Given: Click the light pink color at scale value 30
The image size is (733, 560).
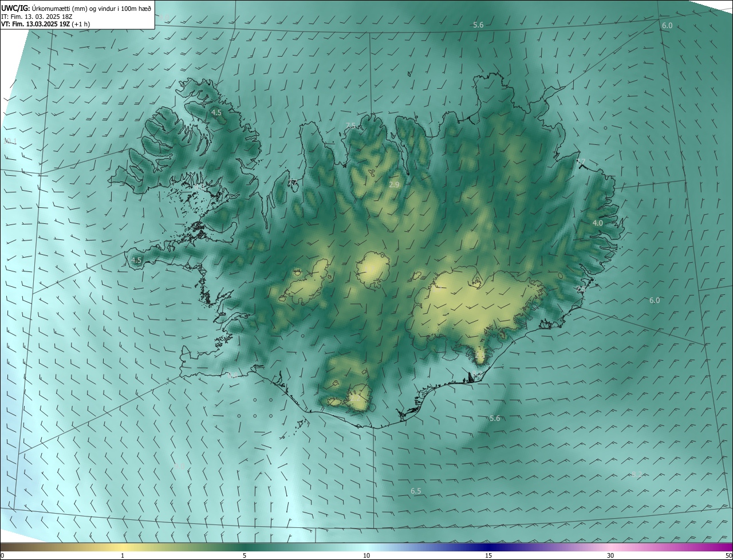Looking at the screenshot, I should pos(610,547).
